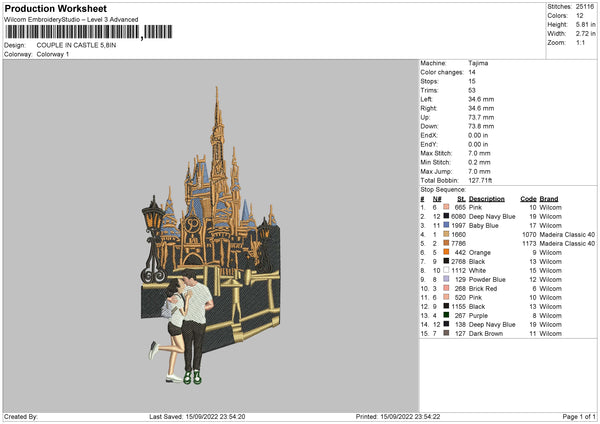Click the Madeira Classic 40 brand for code 1070
The width and height of the screenshot is (600, 424).
[568, 234]
